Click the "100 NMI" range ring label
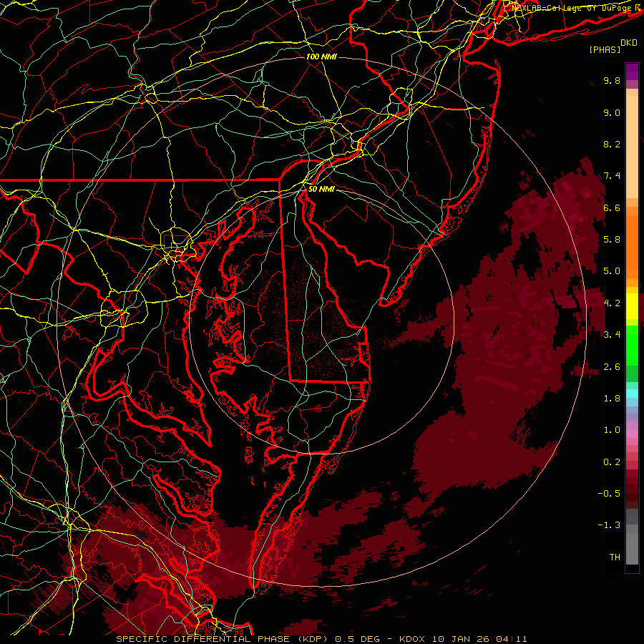 coord(321,57)
